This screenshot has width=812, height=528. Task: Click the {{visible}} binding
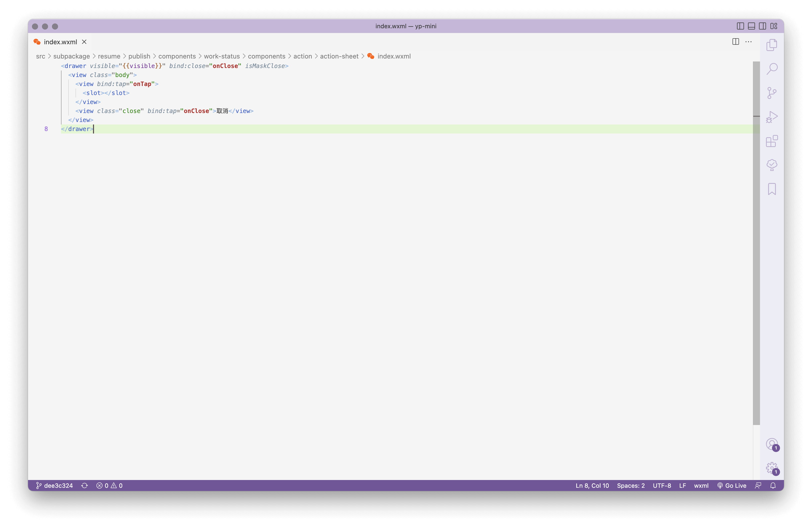(x=142, y=66)
